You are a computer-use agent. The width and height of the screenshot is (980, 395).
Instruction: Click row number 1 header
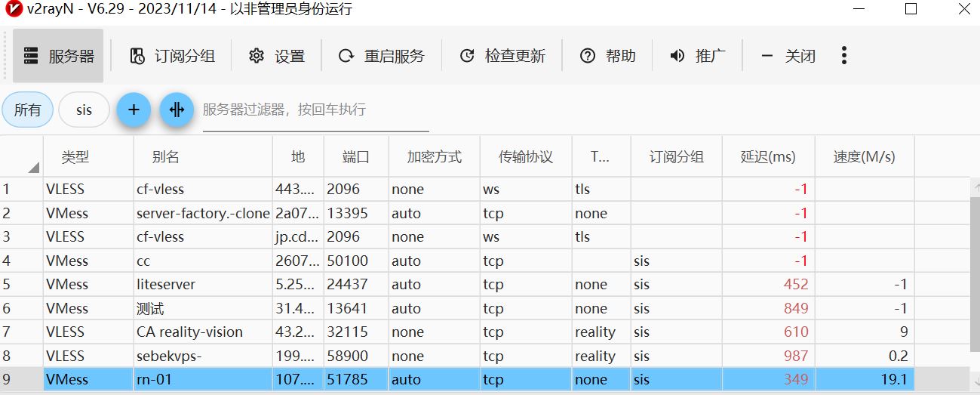click(x=22, y=190)
